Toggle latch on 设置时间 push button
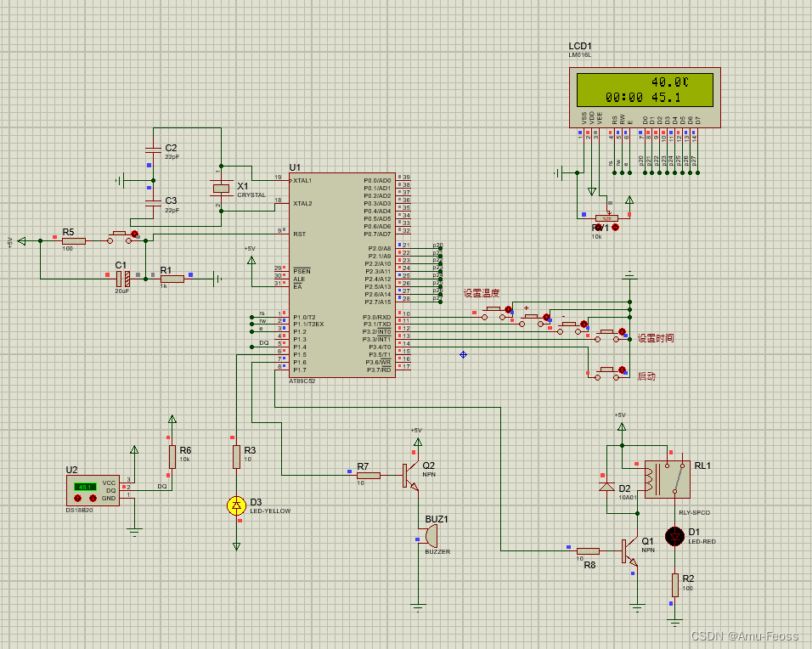 (622, 331)
